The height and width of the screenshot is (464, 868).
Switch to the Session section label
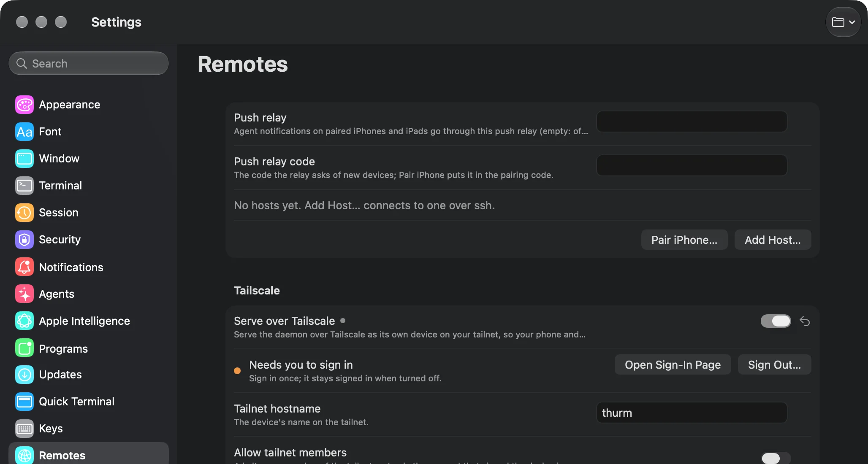point(59,213)
